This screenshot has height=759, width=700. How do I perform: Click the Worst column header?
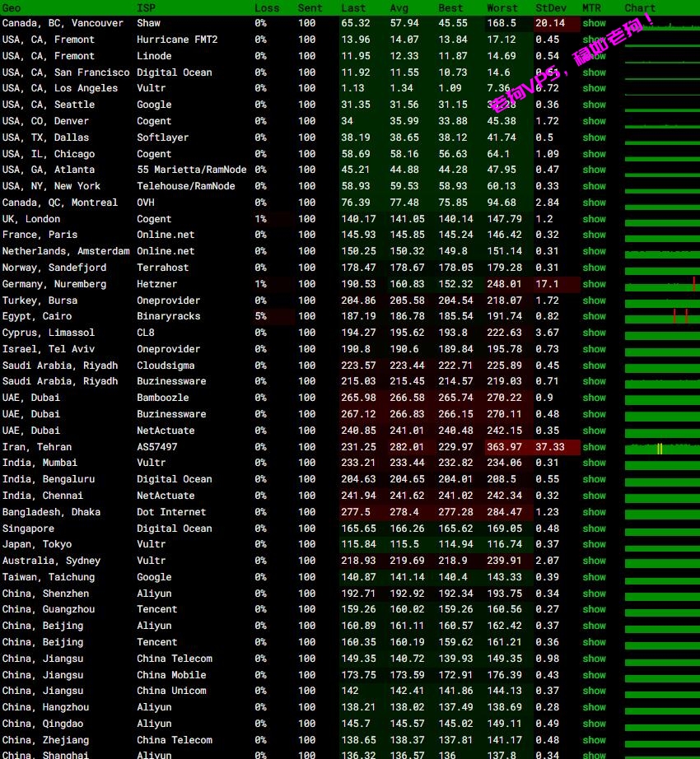pos(502,8)
